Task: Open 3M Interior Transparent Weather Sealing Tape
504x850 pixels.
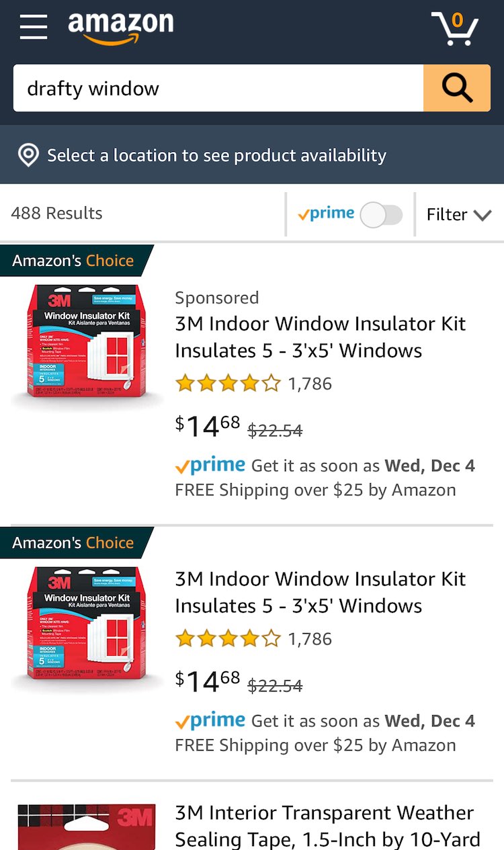Action: [x=327, y=826]
